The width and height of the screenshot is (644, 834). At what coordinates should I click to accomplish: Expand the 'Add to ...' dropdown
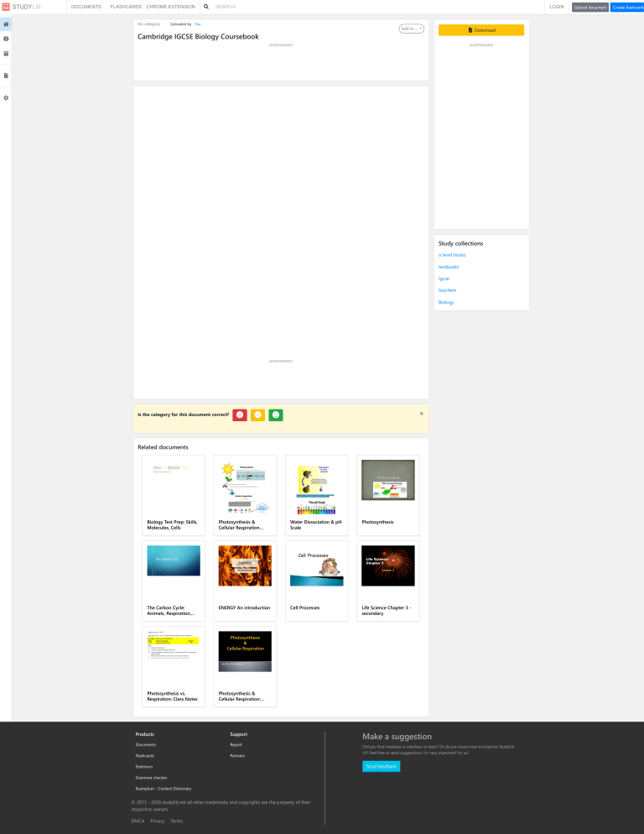tap(411, 29)
